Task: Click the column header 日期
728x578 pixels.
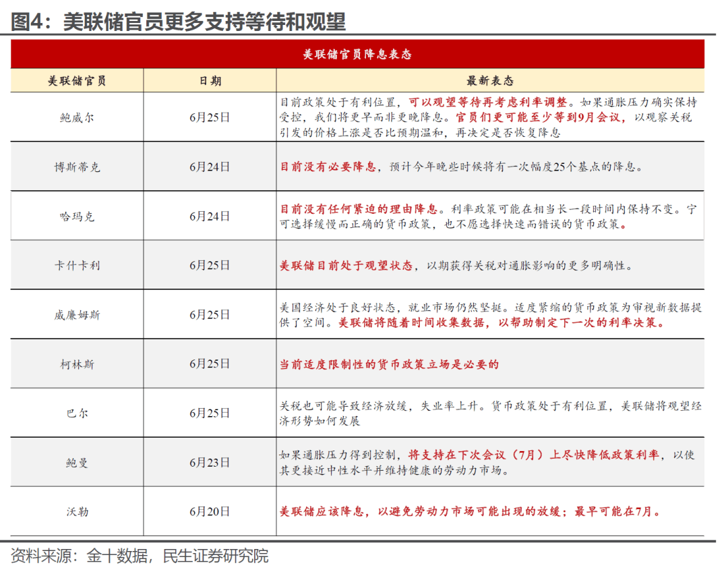Action: (x=210, y=81)
